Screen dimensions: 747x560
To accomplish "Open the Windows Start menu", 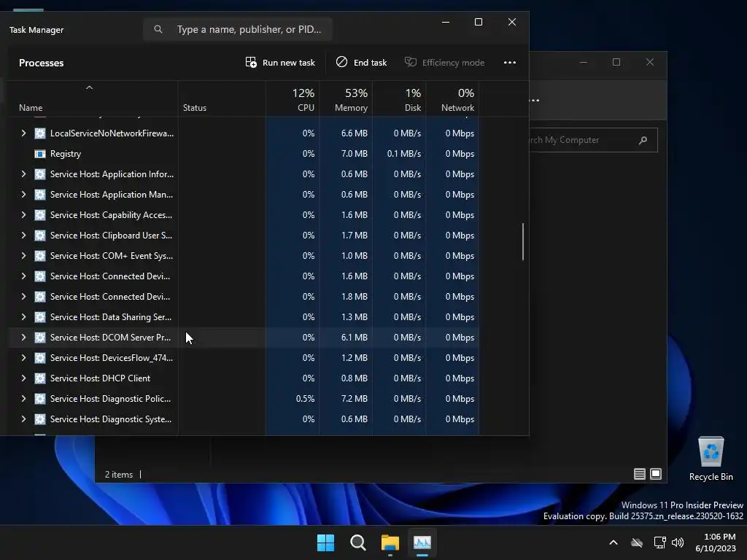I will click(326, 542).
